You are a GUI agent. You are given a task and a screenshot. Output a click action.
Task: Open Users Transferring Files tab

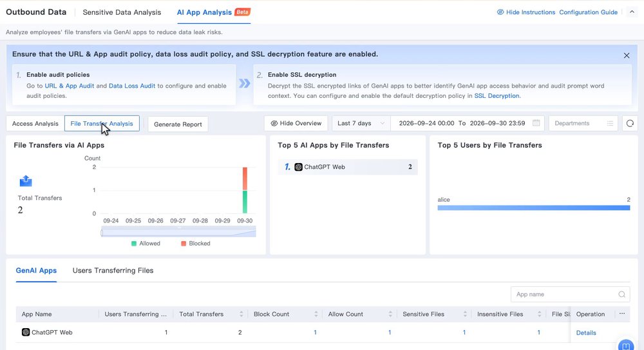coord(113,270)
